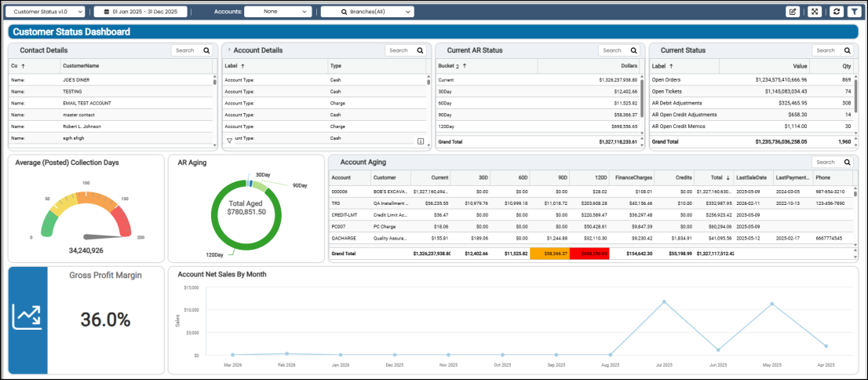
Task: Click the refresh icon in top toolbar
Action: pyautogui.click(x=837, y=12)
